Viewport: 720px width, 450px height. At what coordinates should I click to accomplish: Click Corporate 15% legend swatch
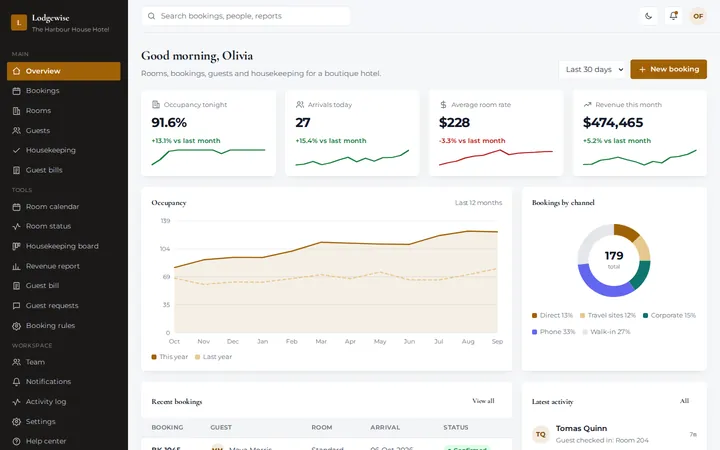(645, 315)
